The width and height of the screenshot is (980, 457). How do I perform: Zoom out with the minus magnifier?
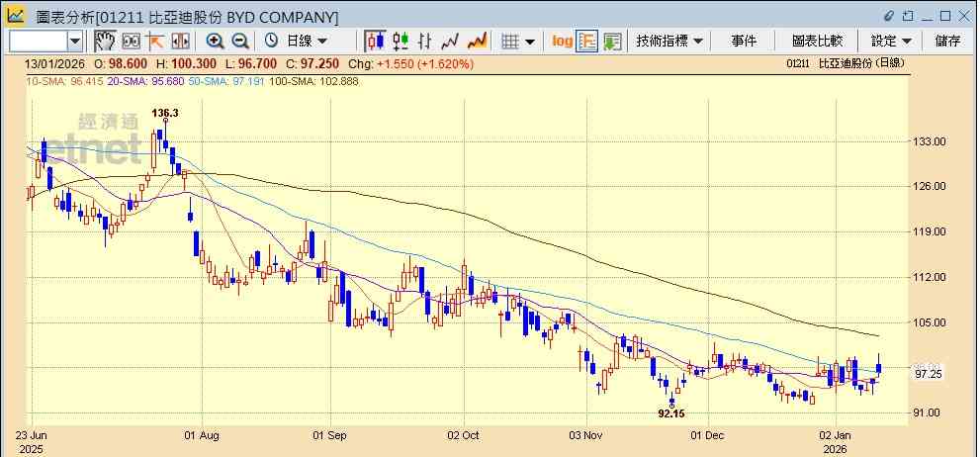[240, 42]
